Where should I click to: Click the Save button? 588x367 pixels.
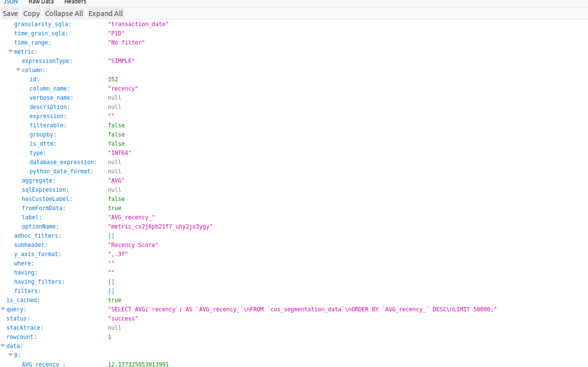[x=10, y=13]
